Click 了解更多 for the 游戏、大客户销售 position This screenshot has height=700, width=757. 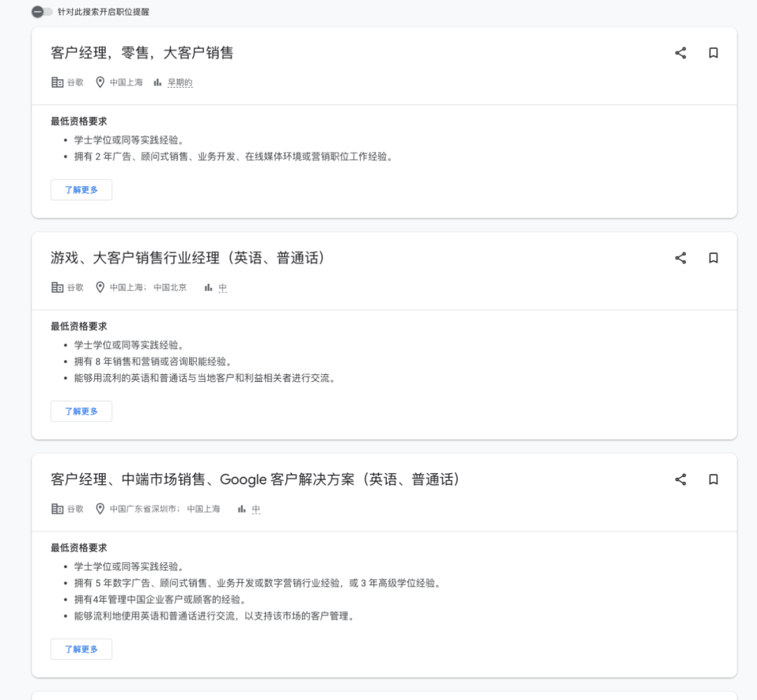coord(81,411)
